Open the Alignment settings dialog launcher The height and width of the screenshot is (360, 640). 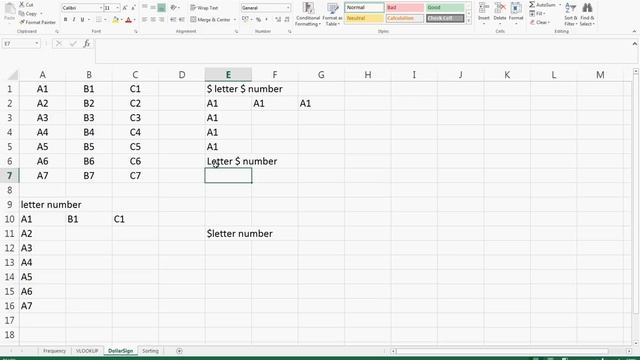point(236,31)
